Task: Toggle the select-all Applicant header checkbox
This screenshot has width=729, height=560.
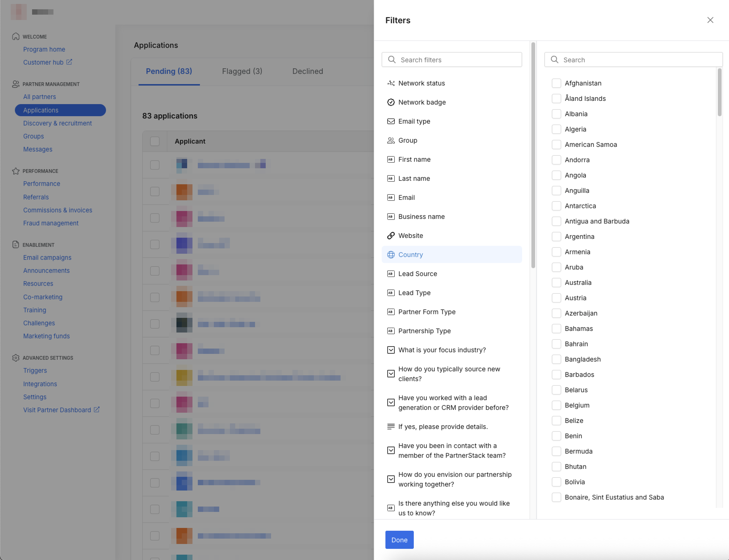Action: pos(155,141)
